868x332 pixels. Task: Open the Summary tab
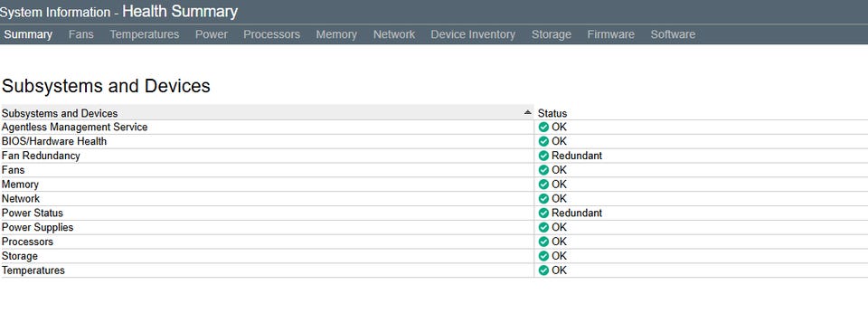coord(28,34)
